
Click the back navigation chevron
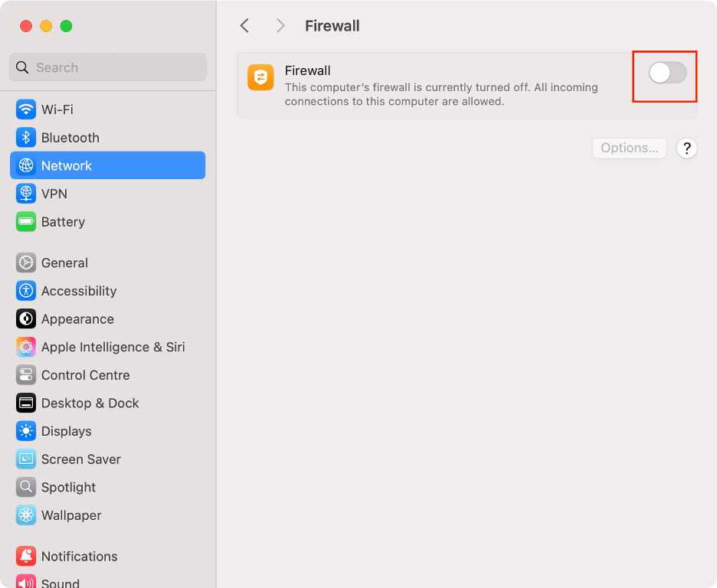[244, 25]
